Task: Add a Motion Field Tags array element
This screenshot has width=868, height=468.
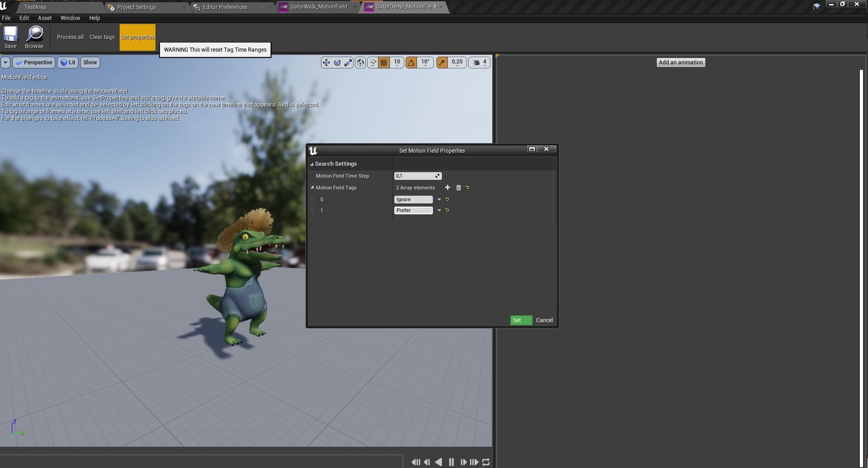Action: tap(447, 188)
